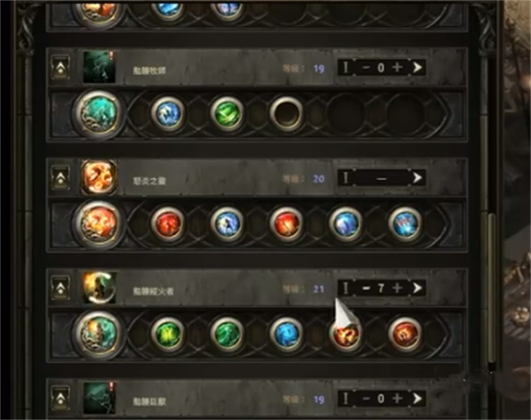Click the vertical scrollbar handle of skill list
Image resolution: width=531 pixels, height=420 pixels.
(492, 287)
